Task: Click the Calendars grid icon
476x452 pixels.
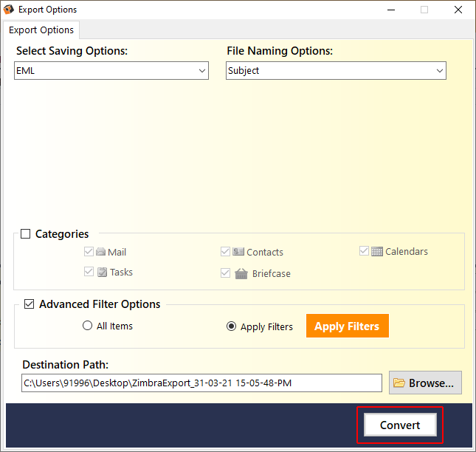Action: [377, 252]
